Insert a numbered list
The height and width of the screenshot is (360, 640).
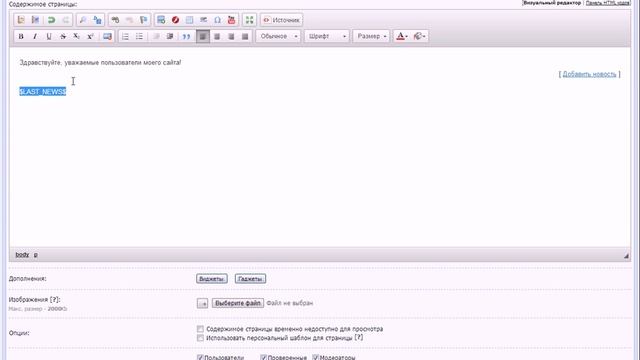pyautogui.click(x=125, y=36)
